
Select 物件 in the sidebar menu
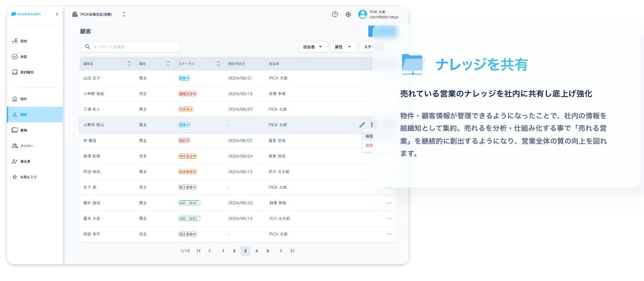pyautogui.click(x=23, y=99)
